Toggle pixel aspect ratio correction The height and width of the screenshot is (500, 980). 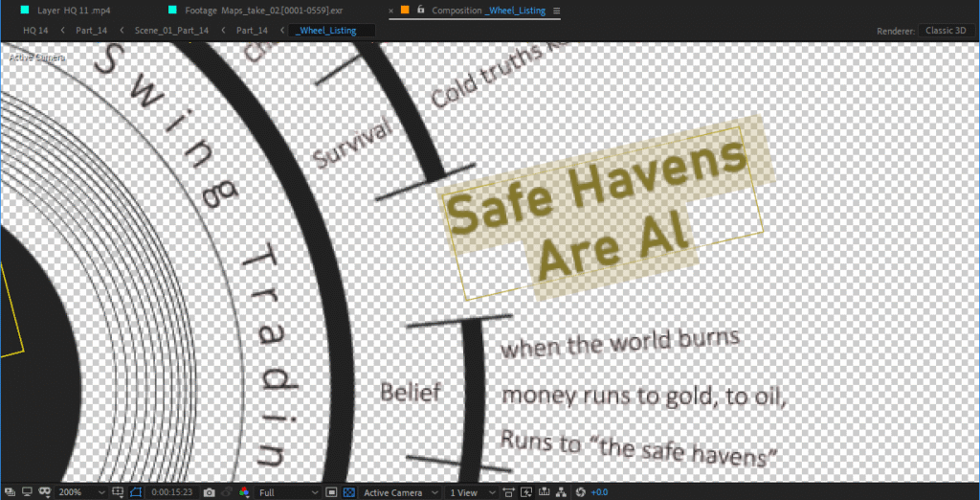[508, 492]
